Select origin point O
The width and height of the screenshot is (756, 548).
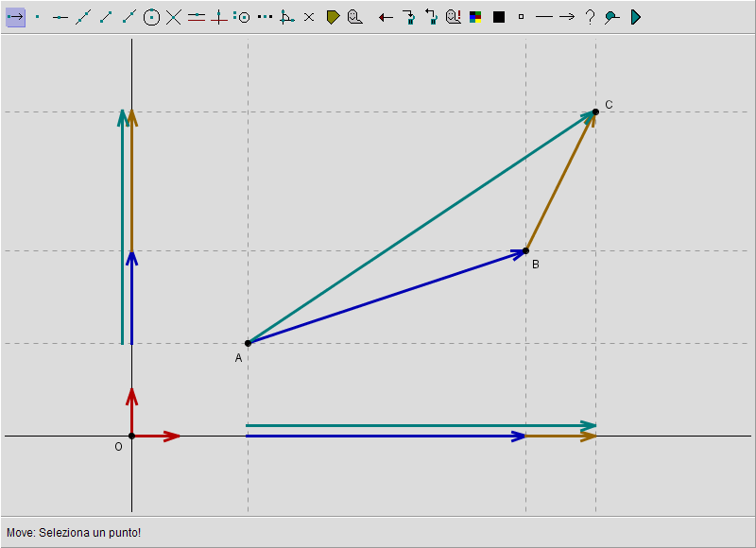click(131, 436)
